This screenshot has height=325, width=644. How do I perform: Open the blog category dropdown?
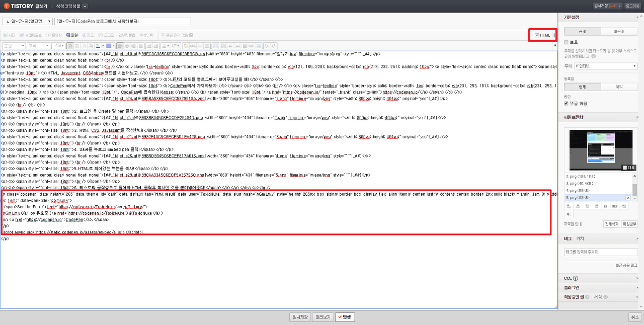pos(27,21)
